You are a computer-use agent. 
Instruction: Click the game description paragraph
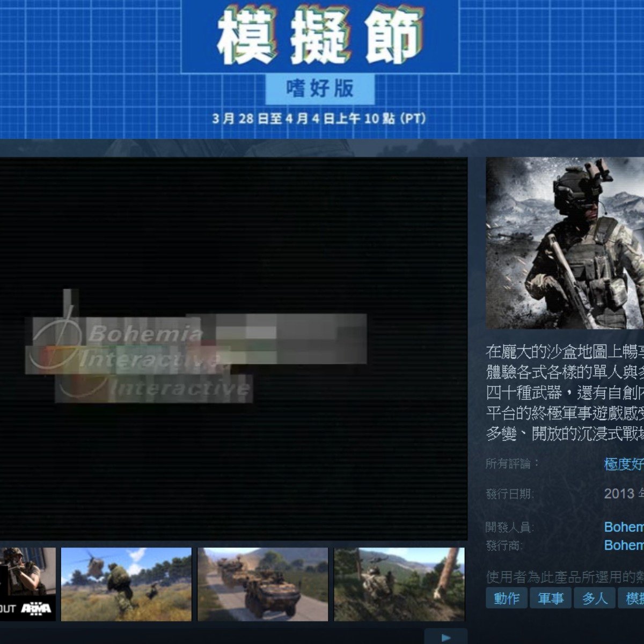(565, 393)
